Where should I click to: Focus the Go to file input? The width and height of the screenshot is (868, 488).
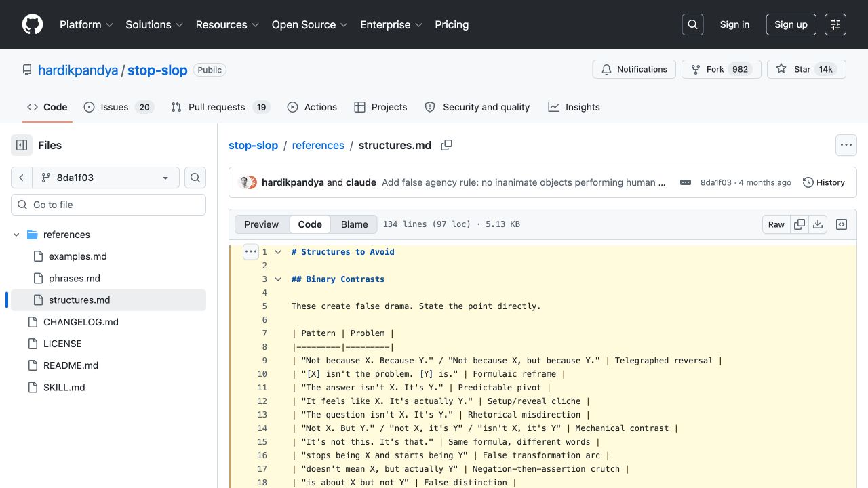[x=108, y=205]
